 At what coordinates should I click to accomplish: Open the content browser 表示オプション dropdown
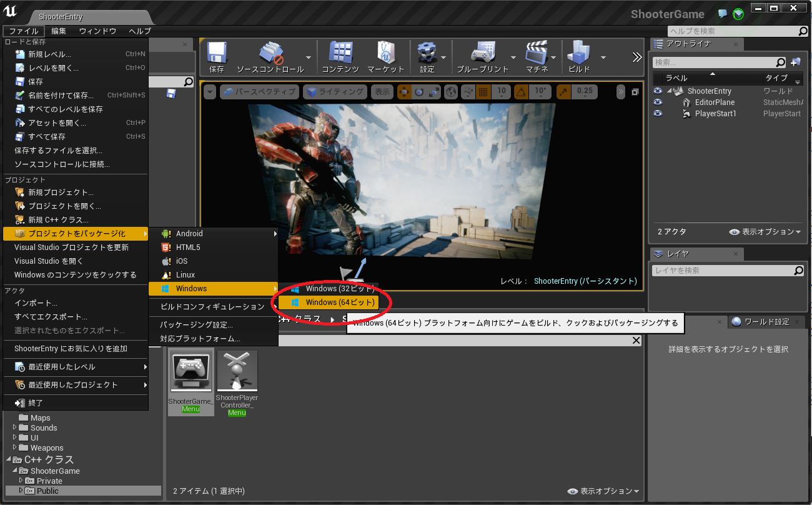coord(603,491)
